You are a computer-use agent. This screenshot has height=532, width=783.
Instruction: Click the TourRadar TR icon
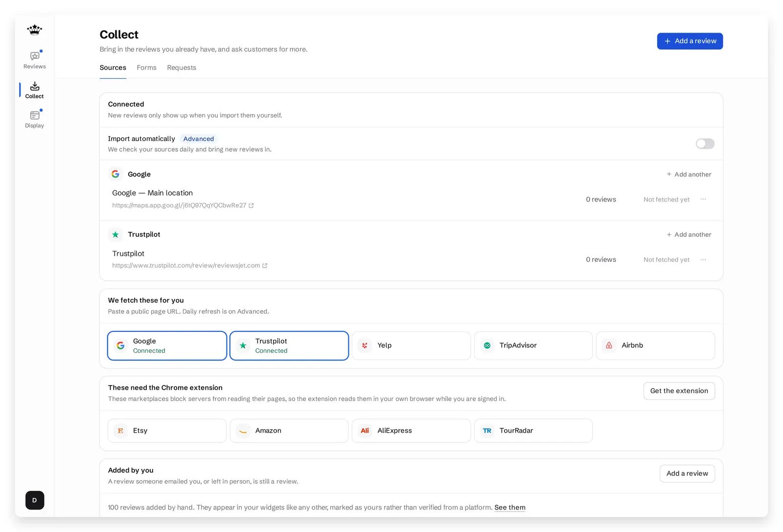click(x=487, y=431)
